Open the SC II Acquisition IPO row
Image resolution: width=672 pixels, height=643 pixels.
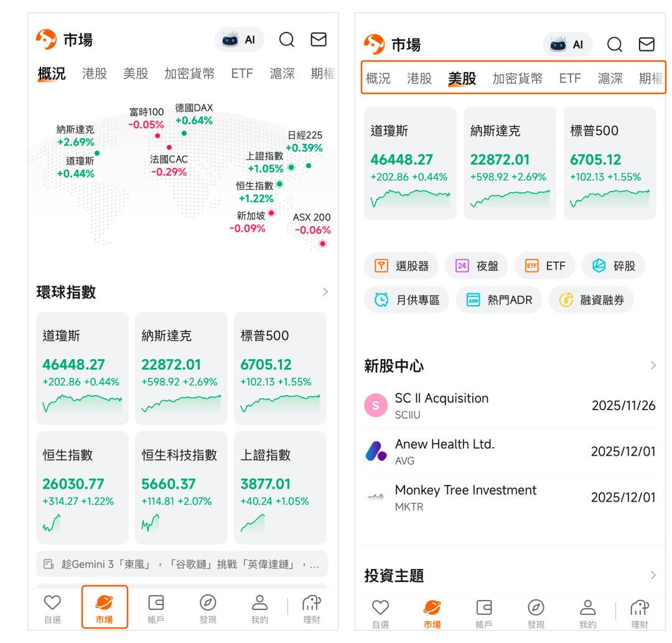(509, 405)
